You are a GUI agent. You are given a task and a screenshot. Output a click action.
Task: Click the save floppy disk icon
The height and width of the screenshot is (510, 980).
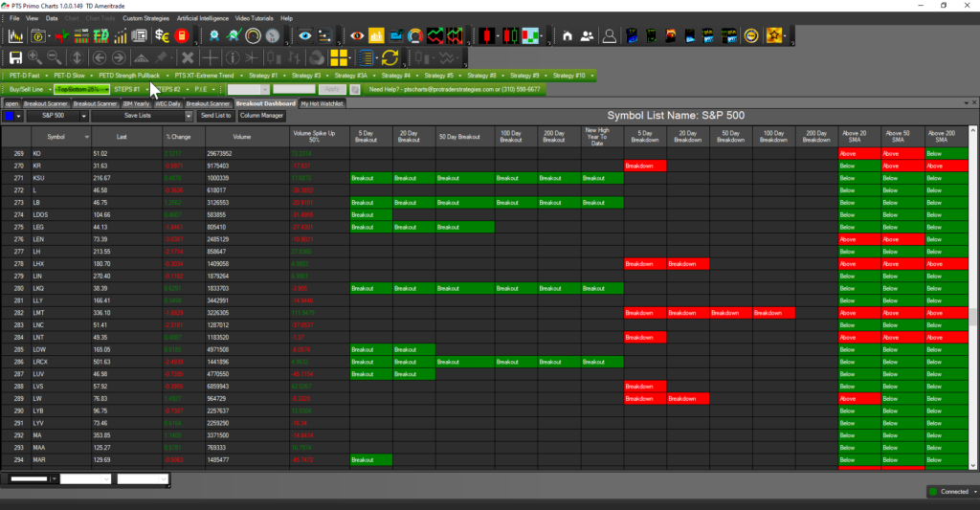[x=15, y=58]
